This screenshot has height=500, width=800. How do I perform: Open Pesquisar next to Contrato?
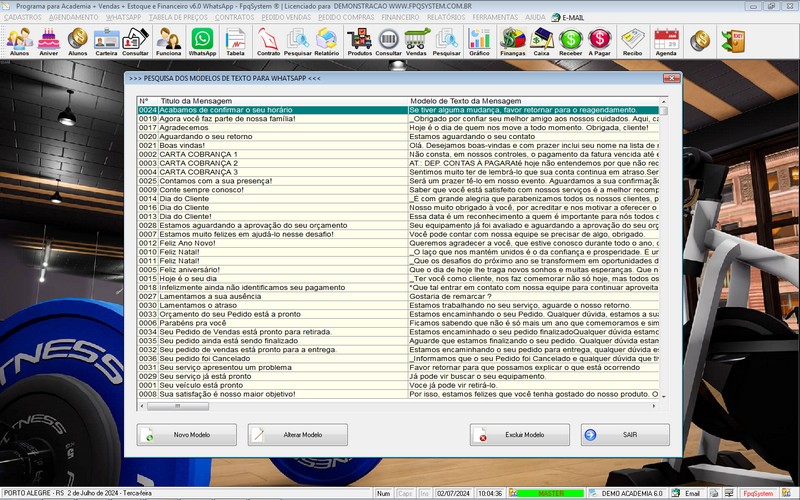[297, 41]
